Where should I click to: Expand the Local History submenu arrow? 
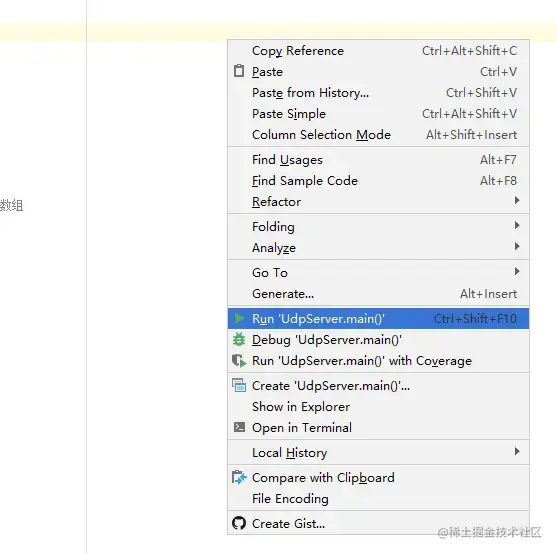tap(517, 451)
